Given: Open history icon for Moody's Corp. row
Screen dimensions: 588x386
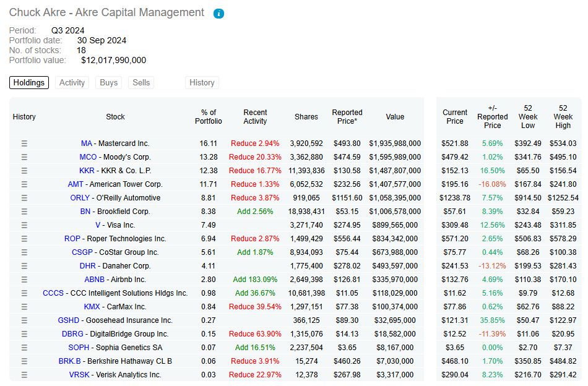Looking at the screenshot, I should [x=25, y=157].
